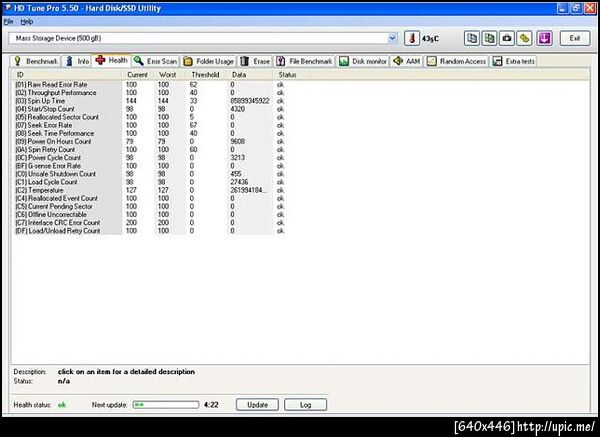Click the copy text to clipboard icon
The image size is (600, 437).
point(472,38)
